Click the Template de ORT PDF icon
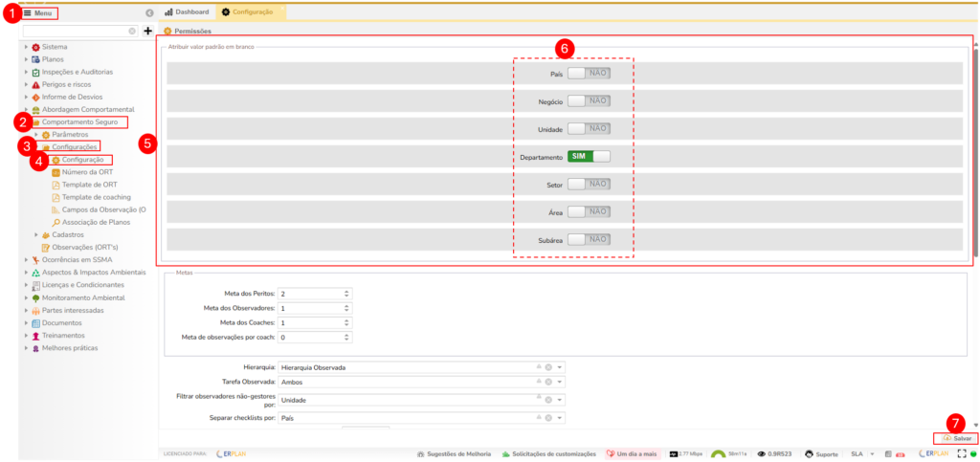 click(x=56, y=185)
